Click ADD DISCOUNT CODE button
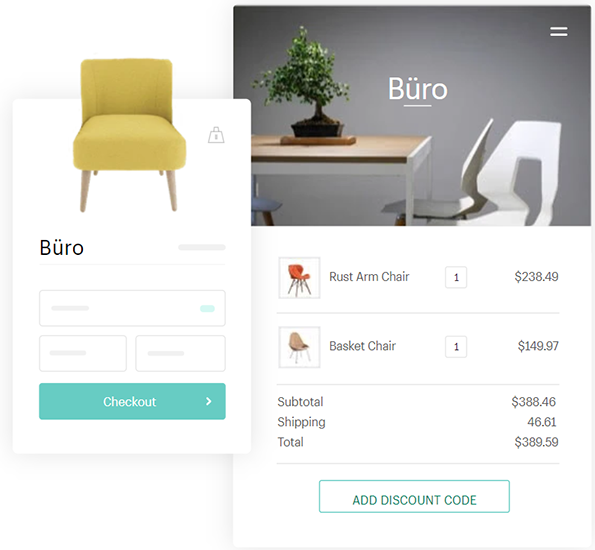This screenshot has width=595, height=550. [414, 496]
